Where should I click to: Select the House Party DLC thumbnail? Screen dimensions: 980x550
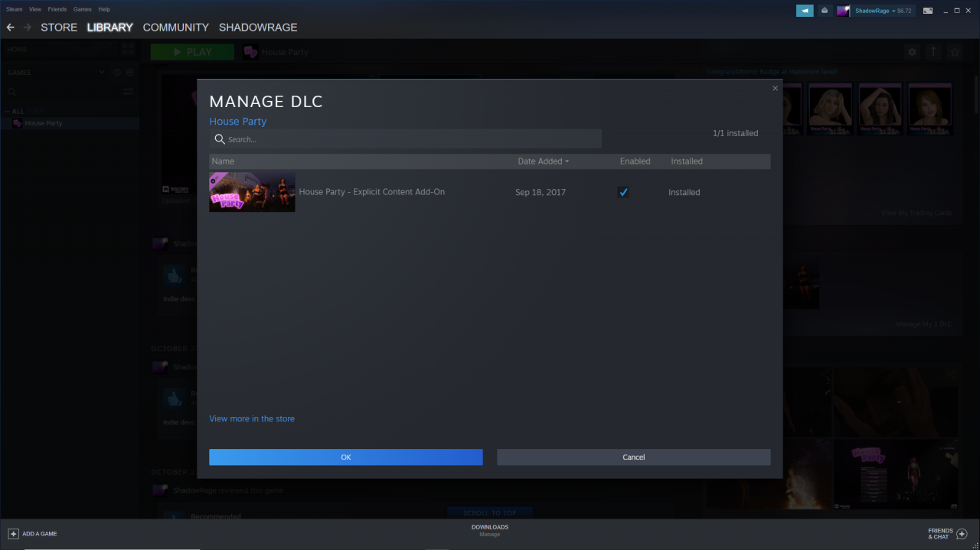pyautogui.click(x=252, y=192)
